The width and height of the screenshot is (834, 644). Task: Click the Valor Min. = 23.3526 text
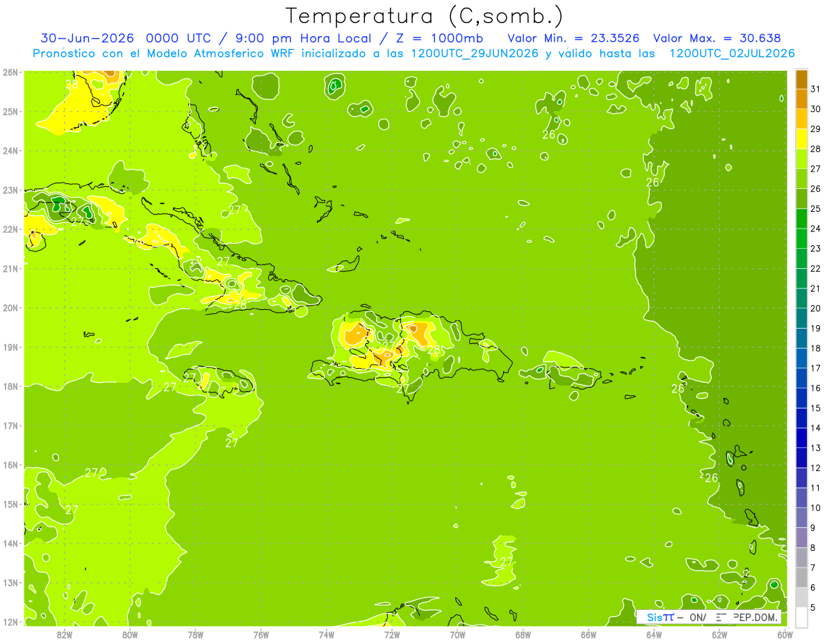[x=573, y=38]
